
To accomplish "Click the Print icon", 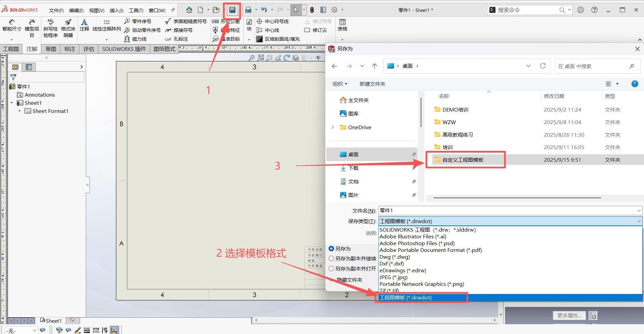I will 248,10.
